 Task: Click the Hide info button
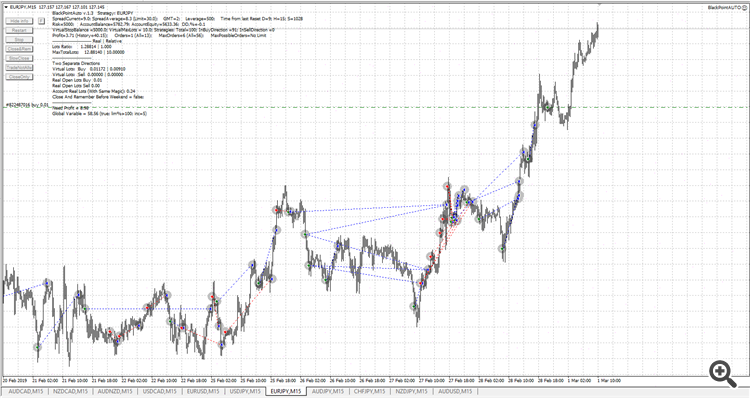[19, 21]
